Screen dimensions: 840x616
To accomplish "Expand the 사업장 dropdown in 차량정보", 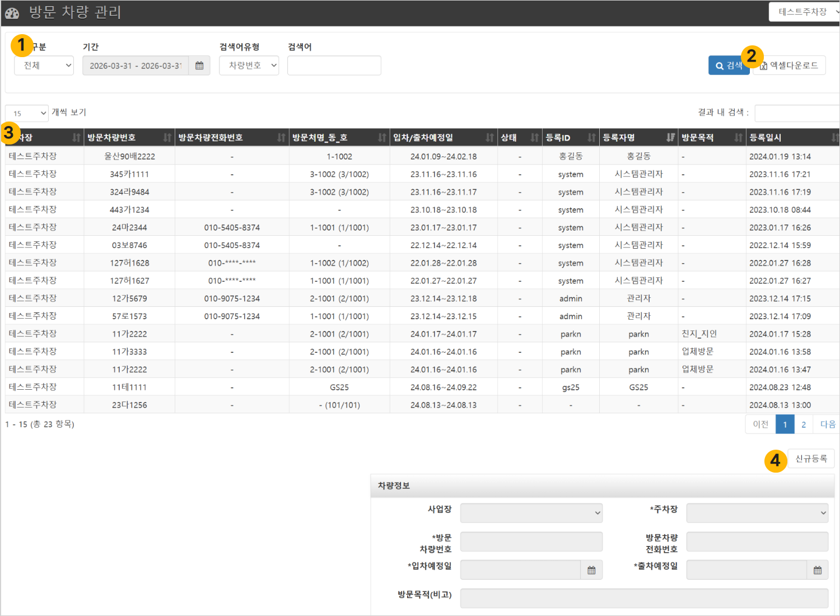I will tap(531, 513).
